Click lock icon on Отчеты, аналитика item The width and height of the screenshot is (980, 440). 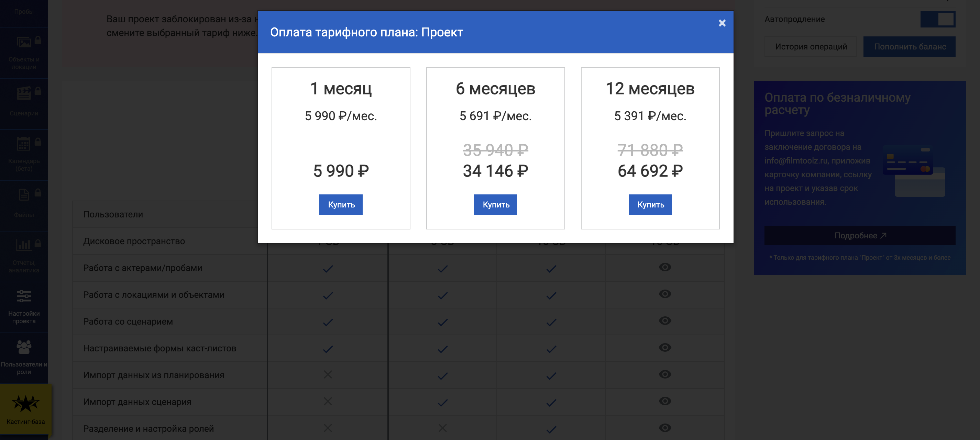(x=38, y=244)
